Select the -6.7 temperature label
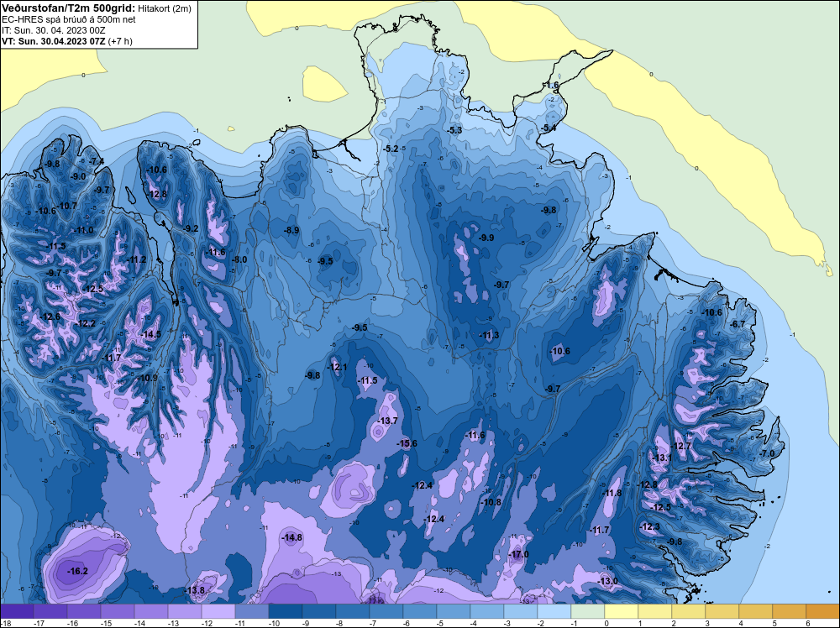 [738, 324]
